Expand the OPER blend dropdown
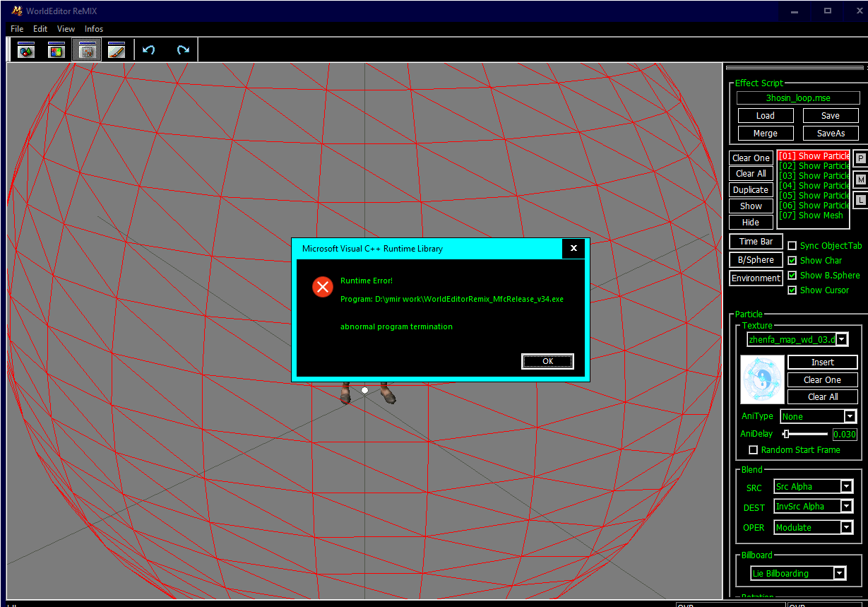The image size is (868, 607). coord(846,528)
